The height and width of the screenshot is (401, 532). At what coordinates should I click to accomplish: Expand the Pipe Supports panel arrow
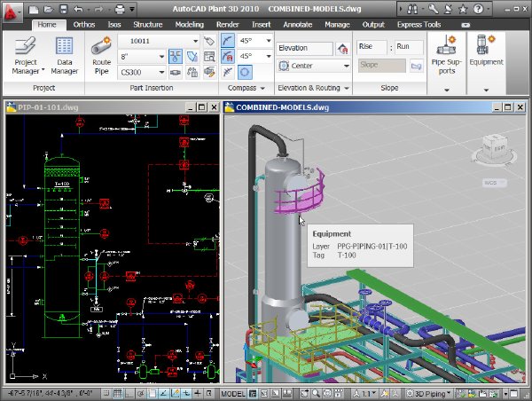[x=447, y=90]
